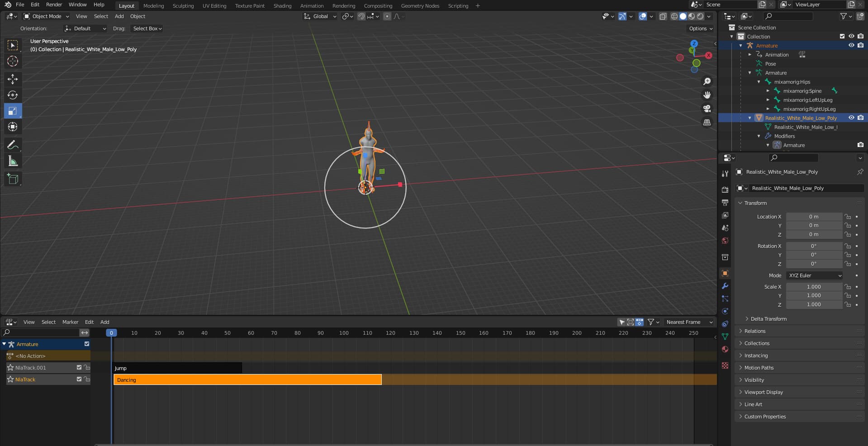Mute the NlaTrack checkbox
868x446 pixels.
point(79,379)
